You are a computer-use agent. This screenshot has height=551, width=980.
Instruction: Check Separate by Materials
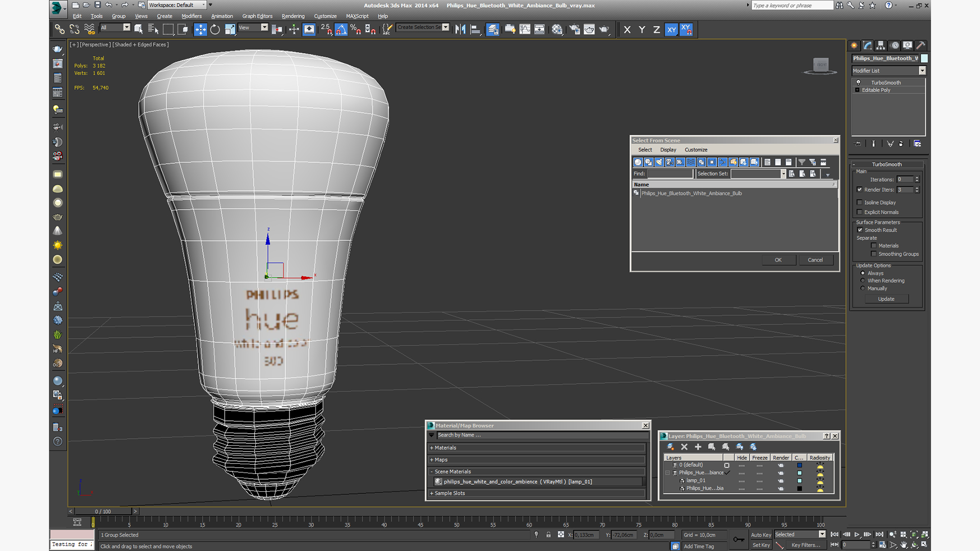[874, 246]
